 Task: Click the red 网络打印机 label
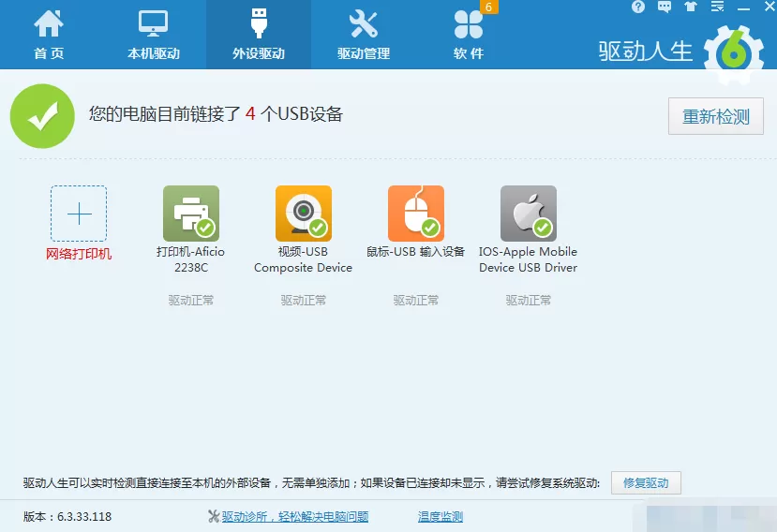pos(79,254)
